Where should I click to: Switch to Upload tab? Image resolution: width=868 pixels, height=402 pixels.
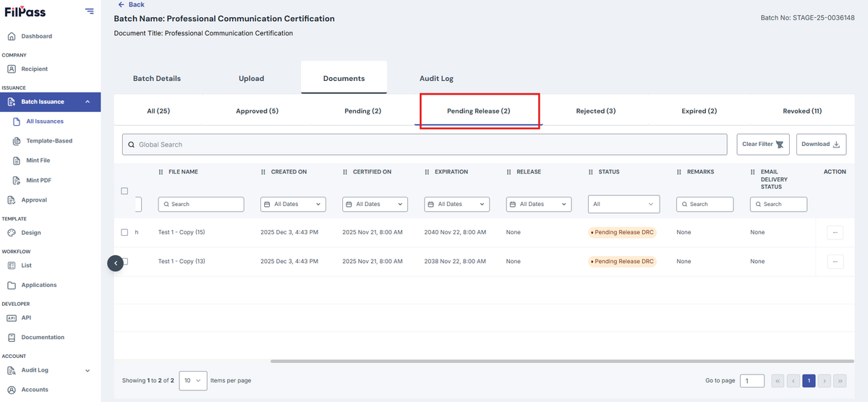tap(251, 78)
